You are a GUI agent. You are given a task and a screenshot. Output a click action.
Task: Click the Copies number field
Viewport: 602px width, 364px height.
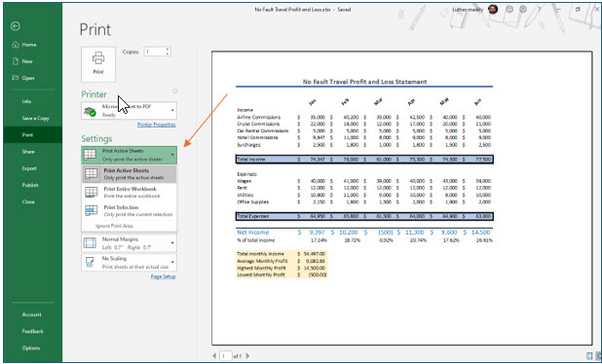pos(154,52)
